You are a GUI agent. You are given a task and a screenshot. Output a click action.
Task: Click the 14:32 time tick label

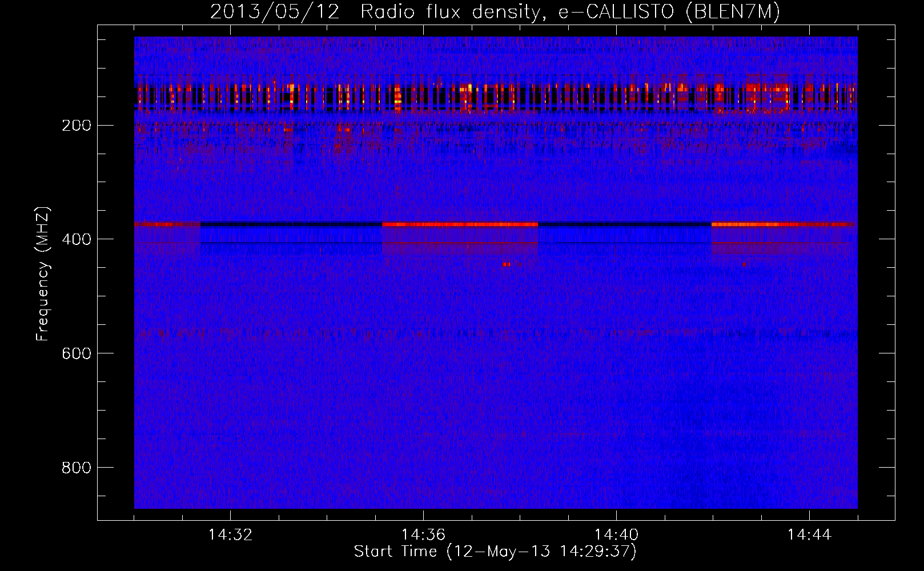point(230,535)
